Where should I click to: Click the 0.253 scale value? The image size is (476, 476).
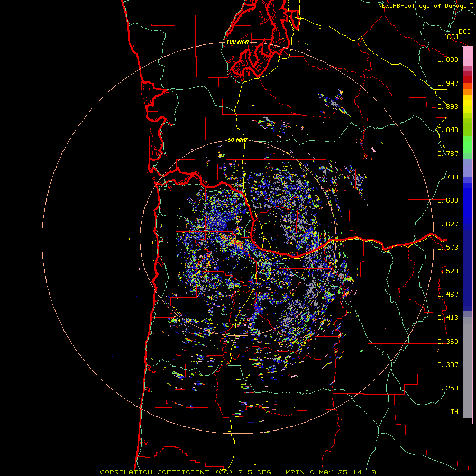(448, 388)
